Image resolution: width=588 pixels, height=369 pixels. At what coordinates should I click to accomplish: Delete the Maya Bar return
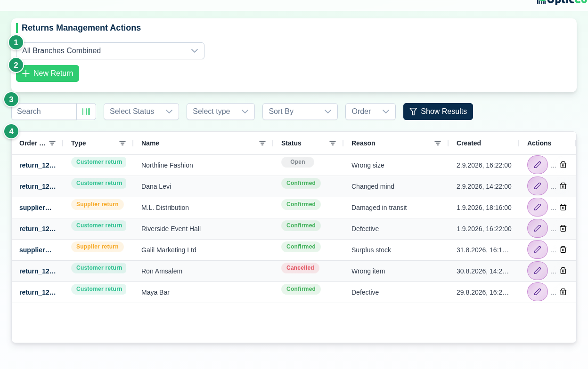click(x=563, y=292)
